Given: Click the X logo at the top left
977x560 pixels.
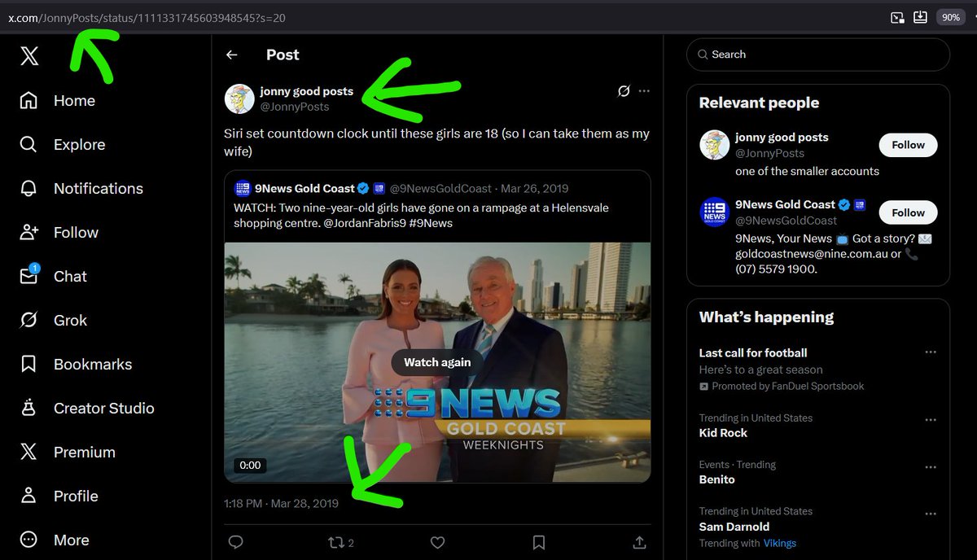Looking at the screenshot, I should pyautogui.click(x=28, y=55).
